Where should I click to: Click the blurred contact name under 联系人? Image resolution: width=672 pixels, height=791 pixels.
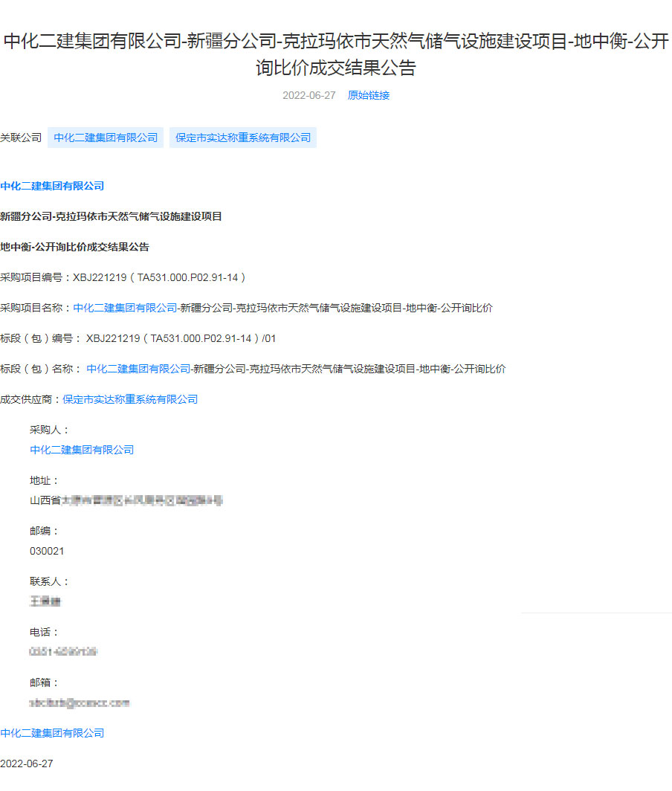pos(45,601)
